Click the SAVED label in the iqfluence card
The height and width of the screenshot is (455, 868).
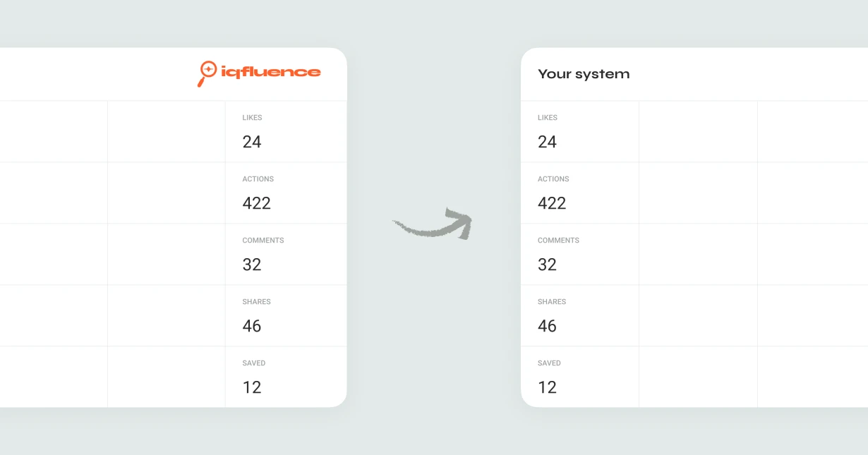(x=254, y=363)
